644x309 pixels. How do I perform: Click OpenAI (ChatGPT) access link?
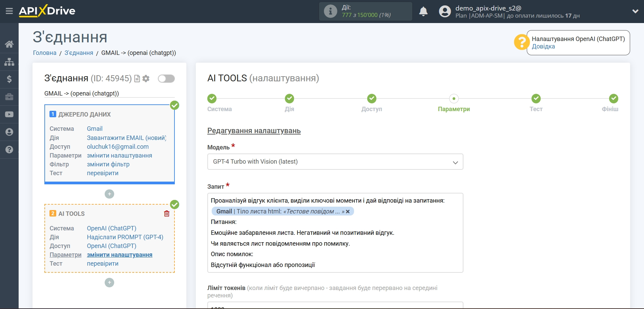point(111,246)
